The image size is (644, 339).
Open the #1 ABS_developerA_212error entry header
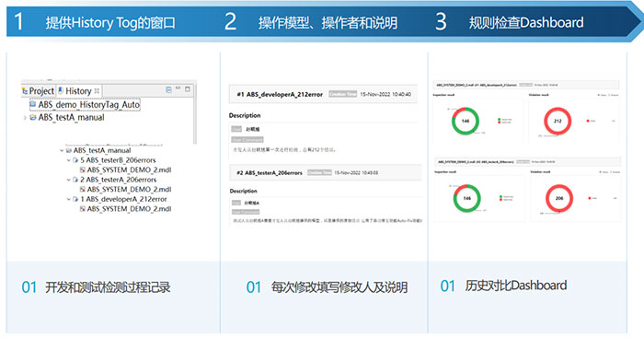tap(323, 94)
